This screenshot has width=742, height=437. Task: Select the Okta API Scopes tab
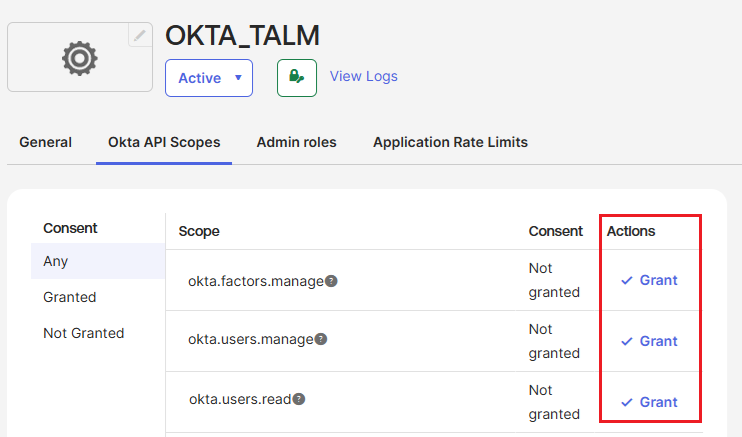(164, 142)
